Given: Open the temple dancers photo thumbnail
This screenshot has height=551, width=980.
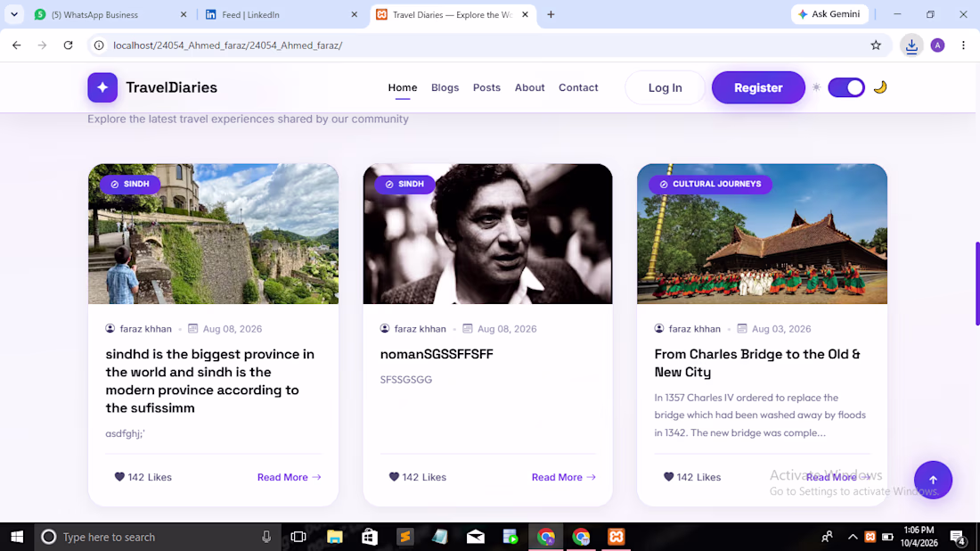Looking at the screenshot, I should click(762, 234).
